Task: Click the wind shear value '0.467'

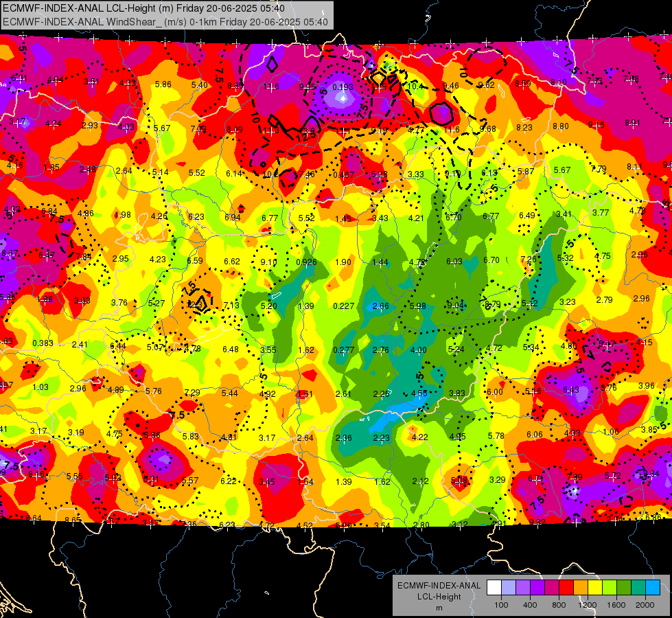Action: click(x=343, y=174)
